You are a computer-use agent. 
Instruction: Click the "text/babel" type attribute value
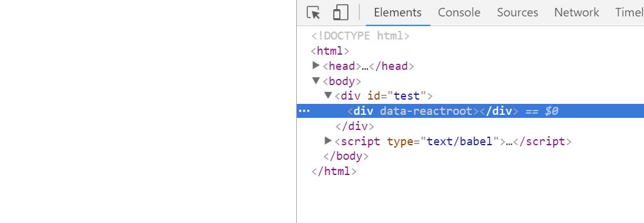[459, 141]
